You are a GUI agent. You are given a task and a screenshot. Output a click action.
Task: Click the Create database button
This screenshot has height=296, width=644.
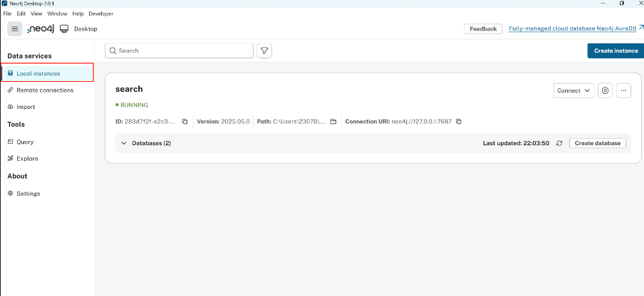point(598,143)
